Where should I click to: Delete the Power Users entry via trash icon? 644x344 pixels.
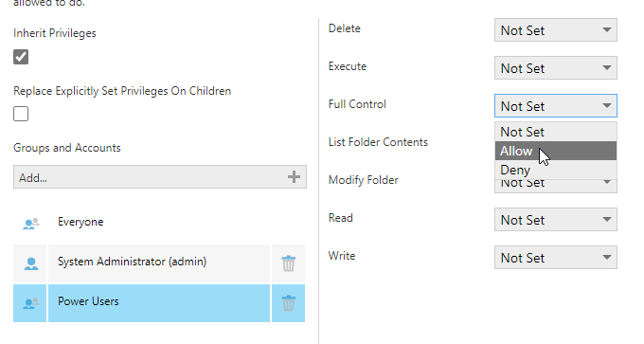(288, 303)
